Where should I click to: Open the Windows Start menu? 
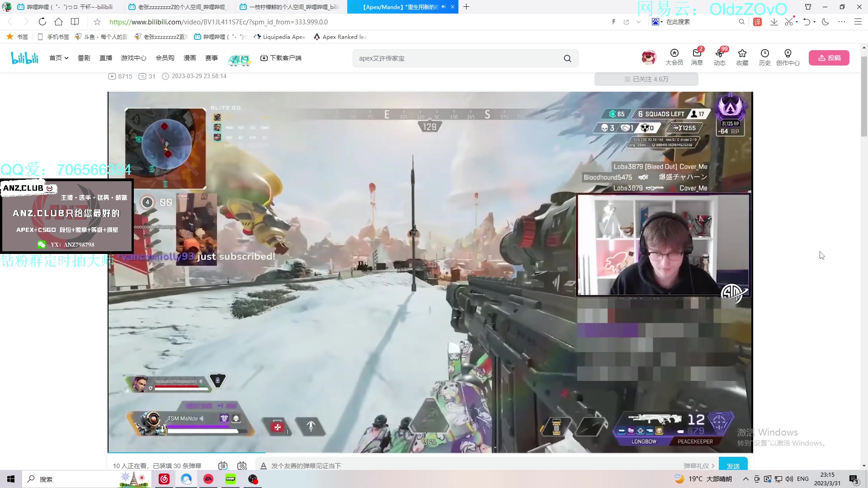(x=11, y=479)
